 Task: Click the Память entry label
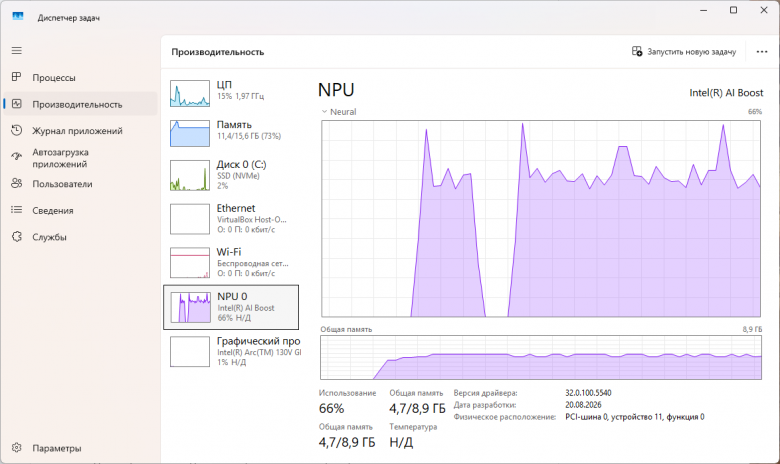234,124
